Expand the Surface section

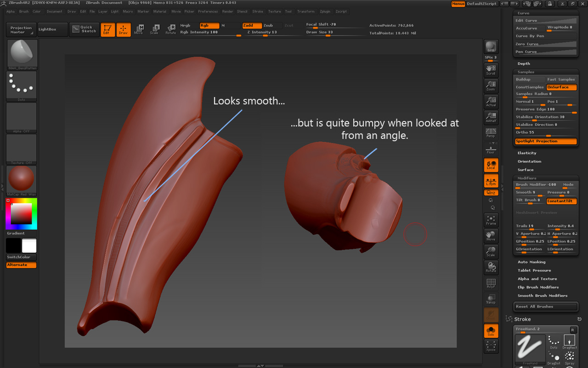point(526,170)
